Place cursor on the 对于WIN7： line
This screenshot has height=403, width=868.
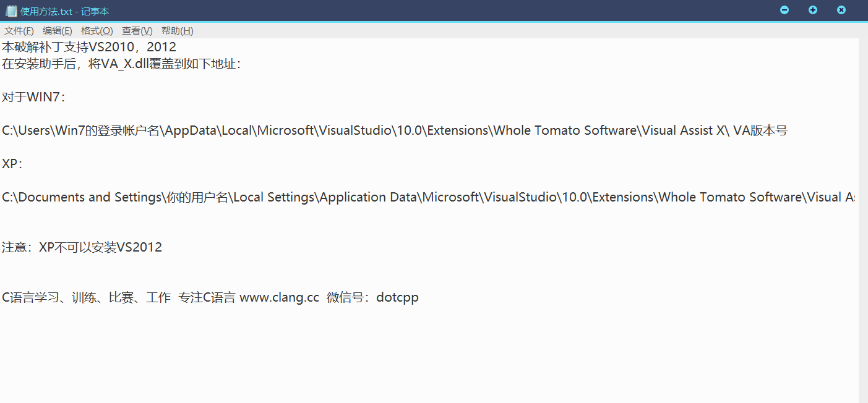pos(33,97)
